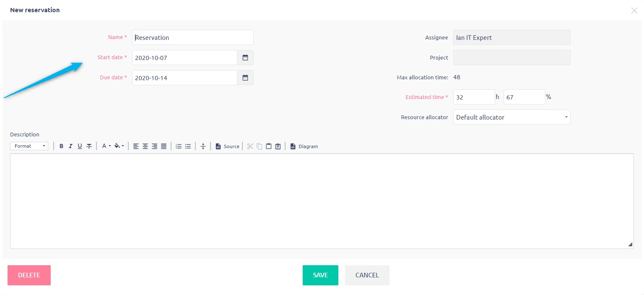Image resolution: width=644 pixels, height=295 pixels.
Task: Insert horizontal line in description
Action: pyautogui.click(x=203, y=146)
